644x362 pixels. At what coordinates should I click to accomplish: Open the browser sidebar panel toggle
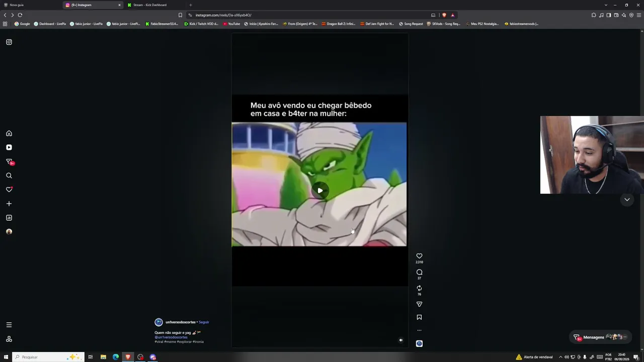pyautogui.click(x=609, y=15)
